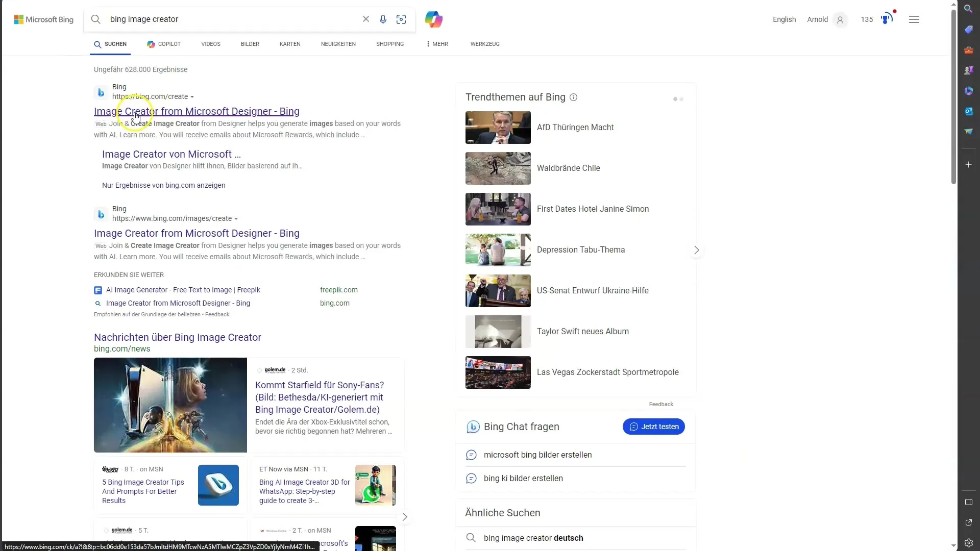Click WERKZEUG navigation menu item

[x=484, y=44]
